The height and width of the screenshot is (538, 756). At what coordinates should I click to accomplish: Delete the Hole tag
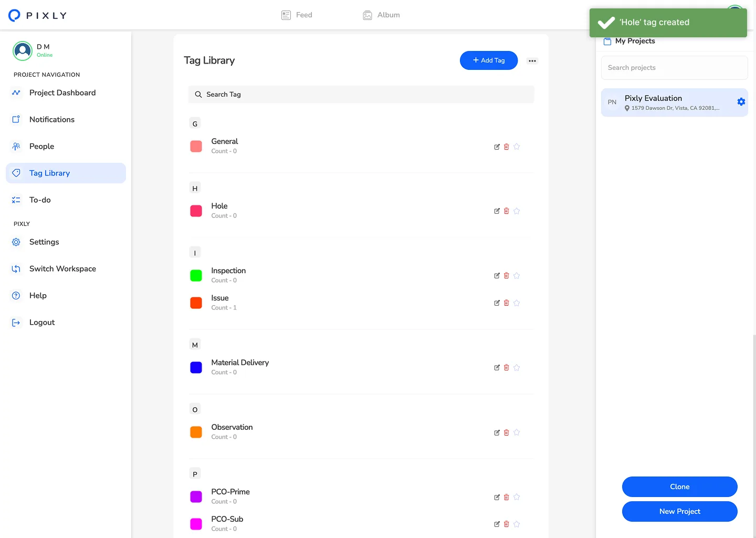point(507,211)
